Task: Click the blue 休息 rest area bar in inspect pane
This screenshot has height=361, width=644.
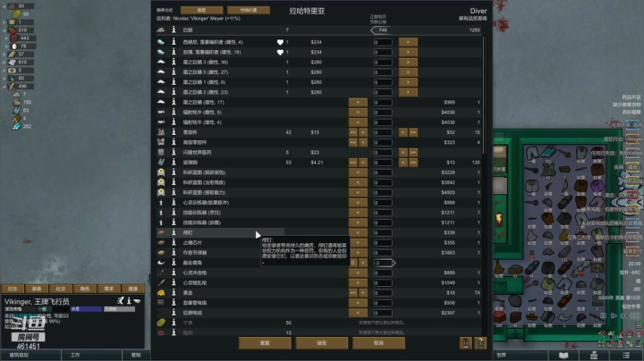Action: coord(86,309)
